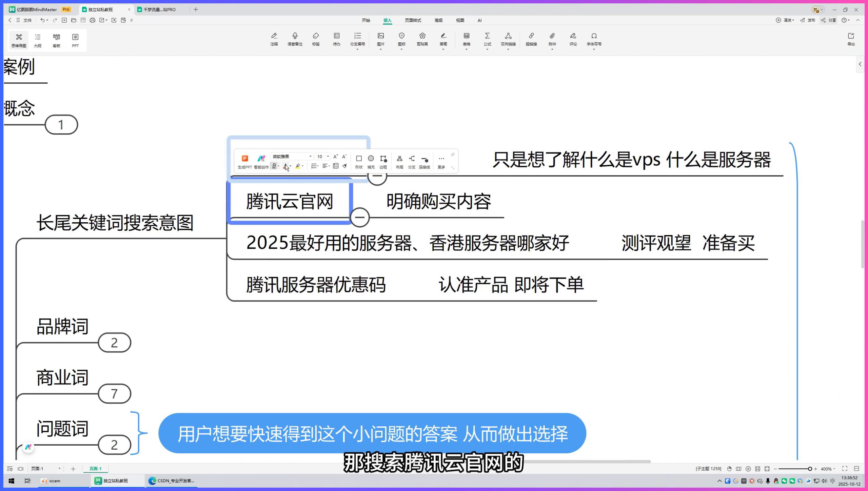Insert a 待办 to-do item
The image size is (868, 491).
(336, 39)
